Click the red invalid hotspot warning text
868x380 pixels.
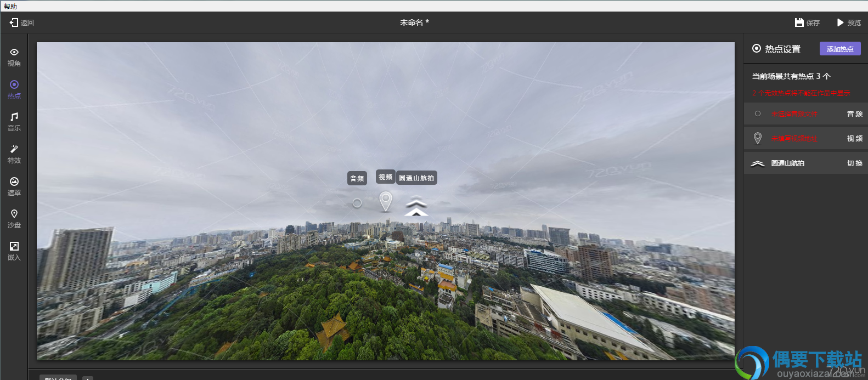[801, 93]
